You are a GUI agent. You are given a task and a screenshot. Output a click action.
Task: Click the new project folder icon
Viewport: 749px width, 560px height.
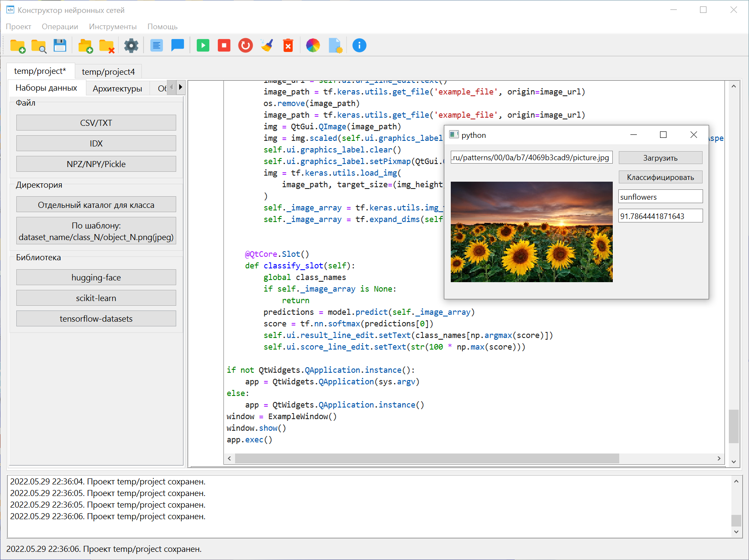[18, 46]
